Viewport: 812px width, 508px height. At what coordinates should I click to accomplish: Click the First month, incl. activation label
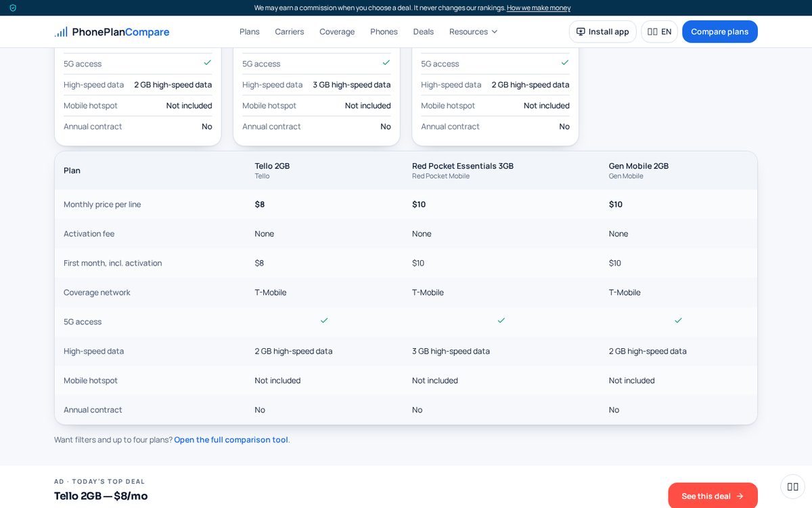pyautogui.click(x=112, y=263)
